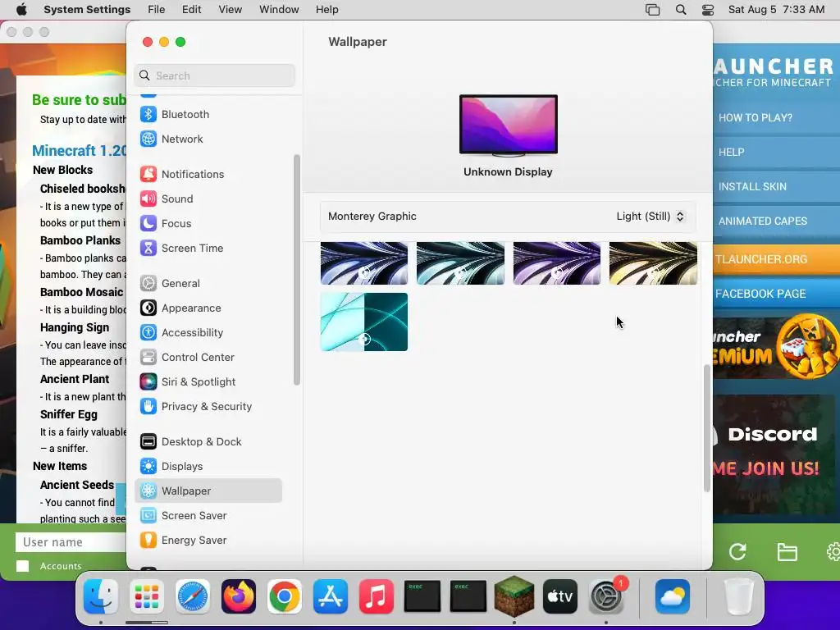Open Weather app from the Dock
840x630 pixels.
click(x=673, y=596)
